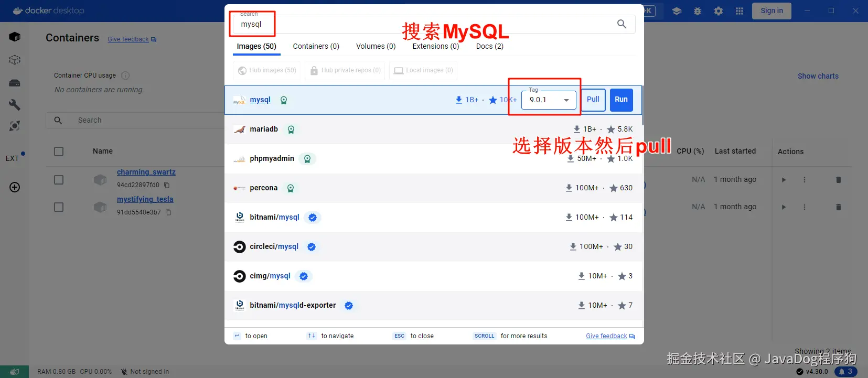
Task: Open more actions for charming_swartz
Action: tap(805, 180)
